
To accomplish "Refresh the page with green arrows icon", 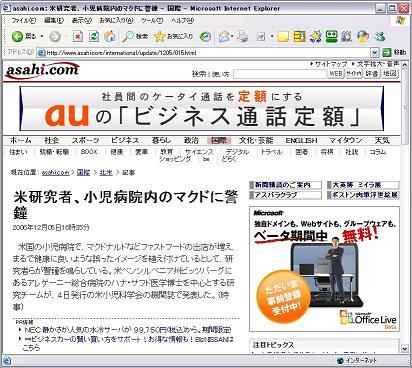I will click(x=94, y=36).
